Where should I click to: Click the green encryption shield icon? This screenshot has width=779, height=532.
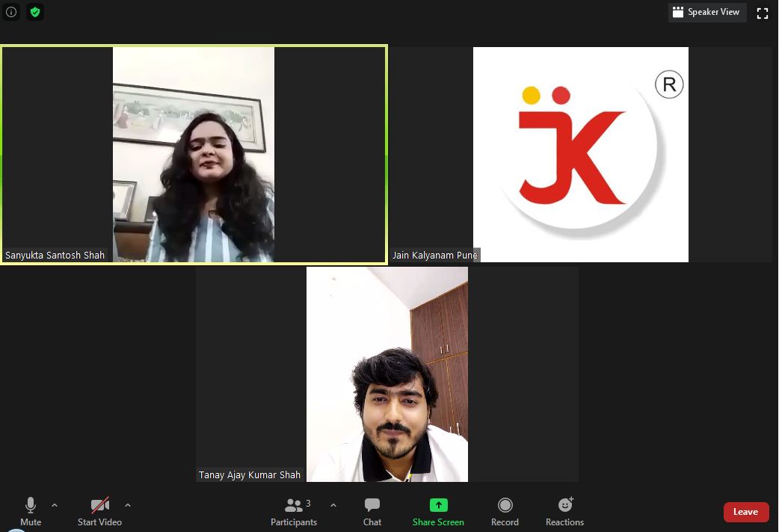click(35, 12)
